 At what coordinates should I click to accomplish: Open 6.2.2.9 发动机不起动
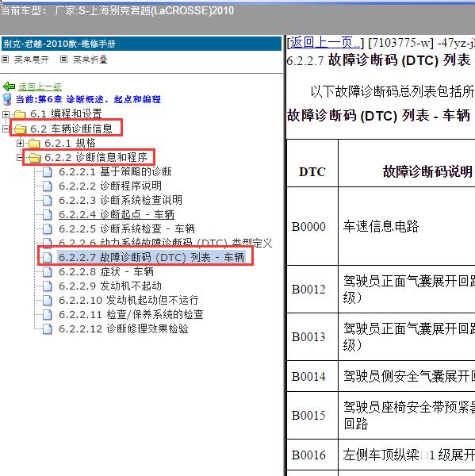(110, 286)
